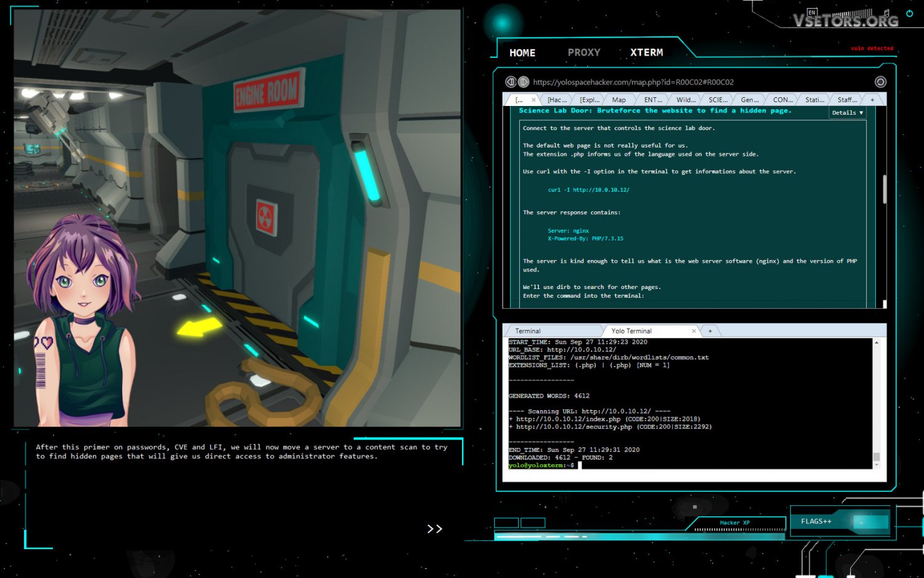The height and width of the screenshot is (578, 924).
Task: Click the EN language selector
Action: point(812,12)
